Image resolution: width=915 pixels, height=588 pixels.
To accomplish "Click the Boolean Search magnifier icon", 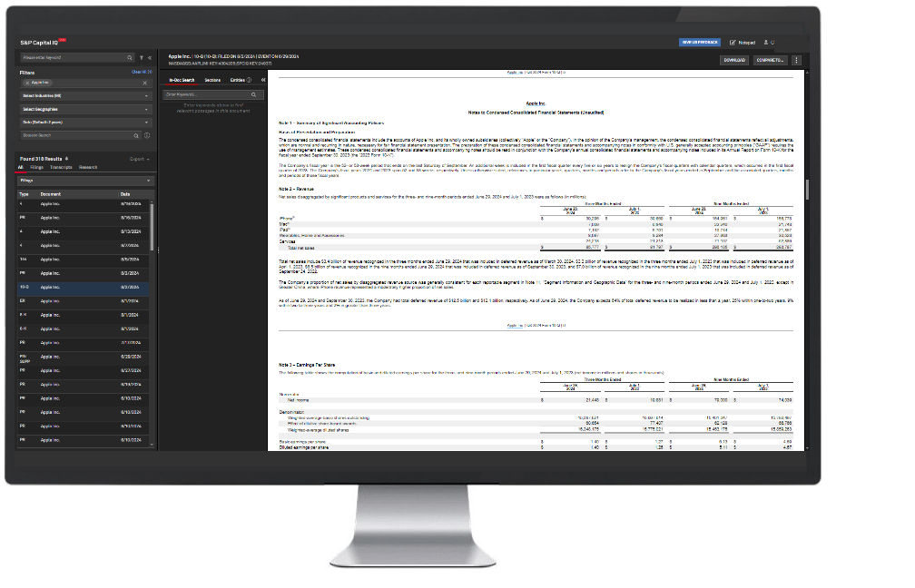I will (x=136, y=135).
